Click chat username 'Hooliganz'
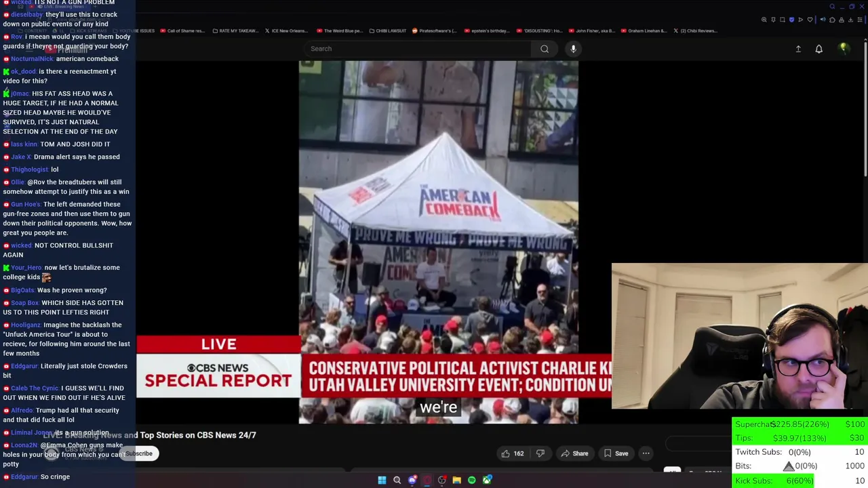The height and width of the screenshot is (488, 868). pyautogui.click(x=26, y=325)
